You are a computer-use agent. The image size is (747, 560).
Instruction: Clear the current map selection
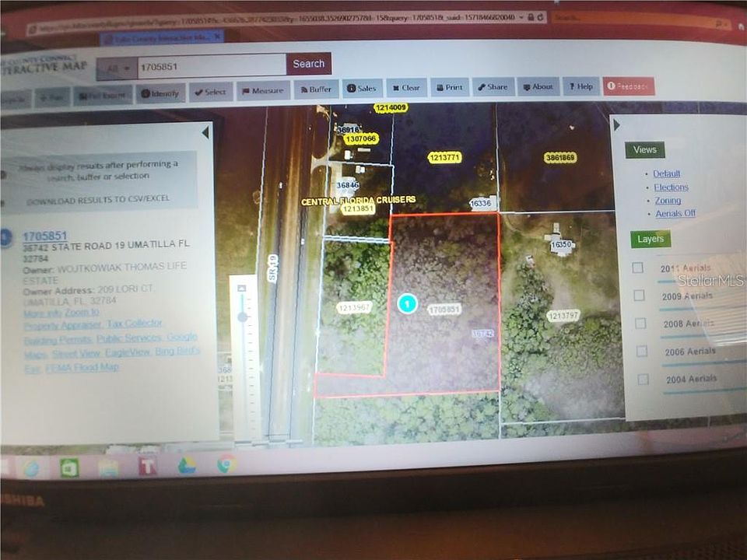coord(406,88)
